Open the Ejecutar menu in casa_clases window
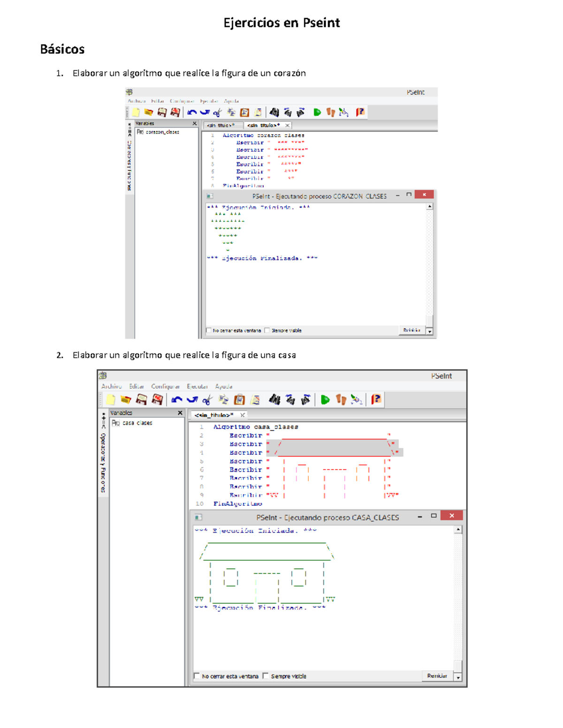 197,386
